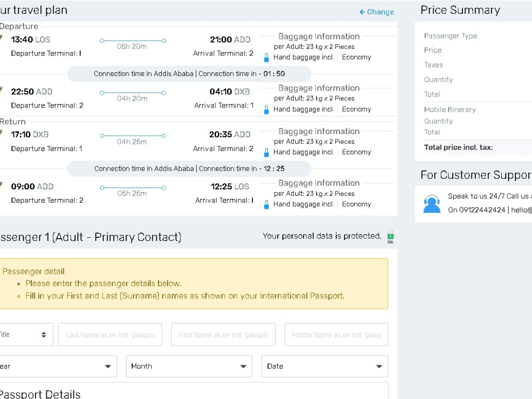Image resolution: width=532 pixels, height=399 pixels.
Task: Click the hand baggage icon on the ADD-DXB segment
Action: coord(266,110)
